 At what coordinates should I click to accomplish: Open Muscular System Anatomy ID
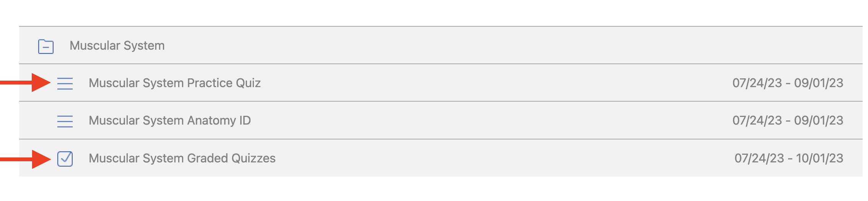[170, 120]
